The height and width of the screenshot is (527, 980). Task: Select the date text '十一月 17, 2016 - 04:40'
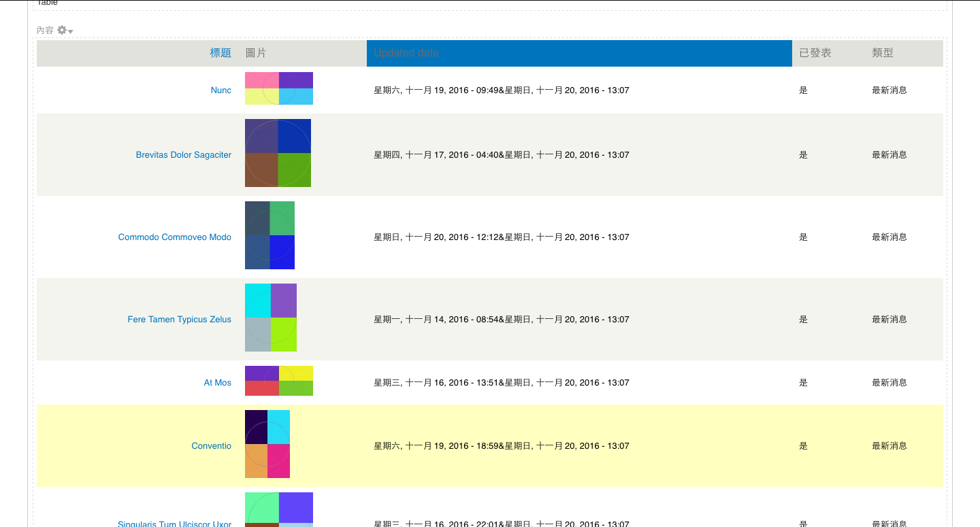click(452, 155)
